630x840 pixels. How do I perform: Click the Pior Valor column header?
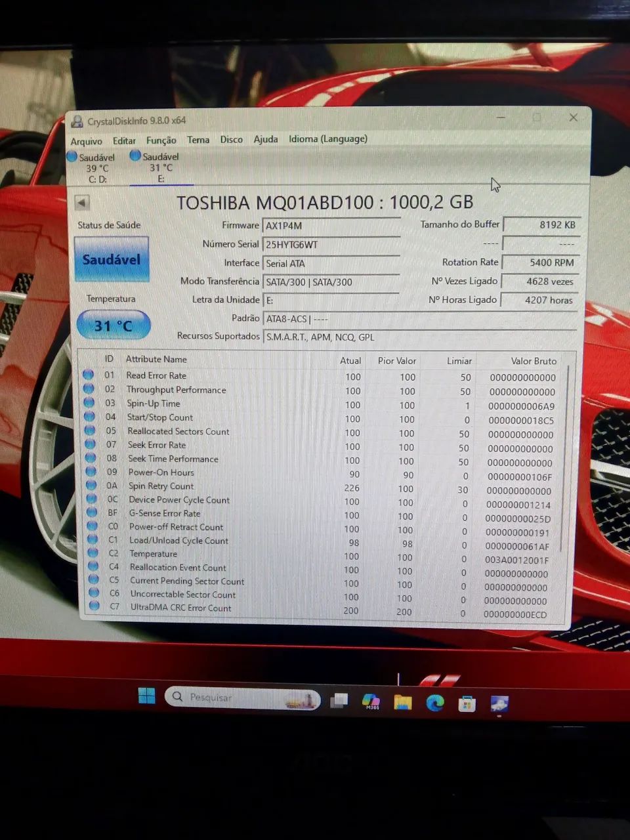click(x=397, y=361)
